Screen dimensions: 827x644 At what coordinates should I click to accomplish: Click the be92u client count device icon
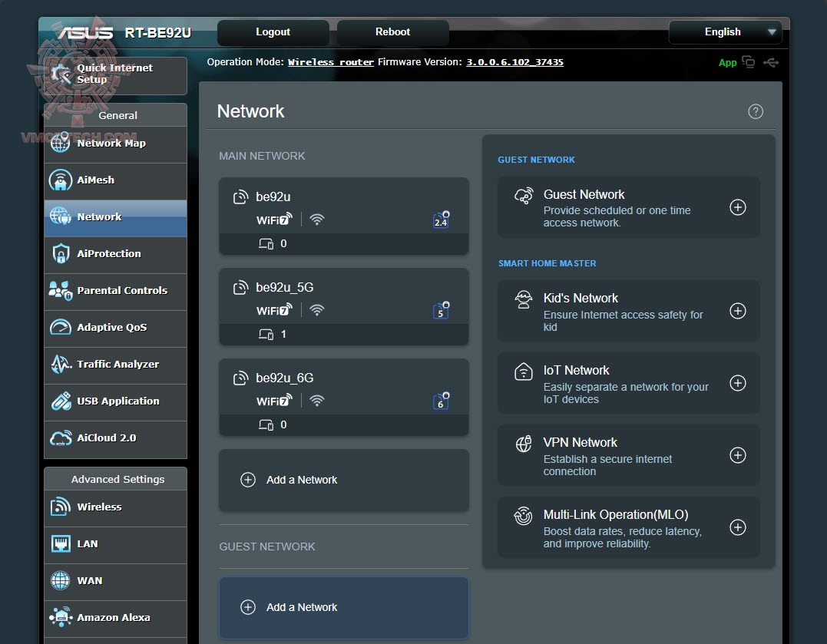(266, 243)
